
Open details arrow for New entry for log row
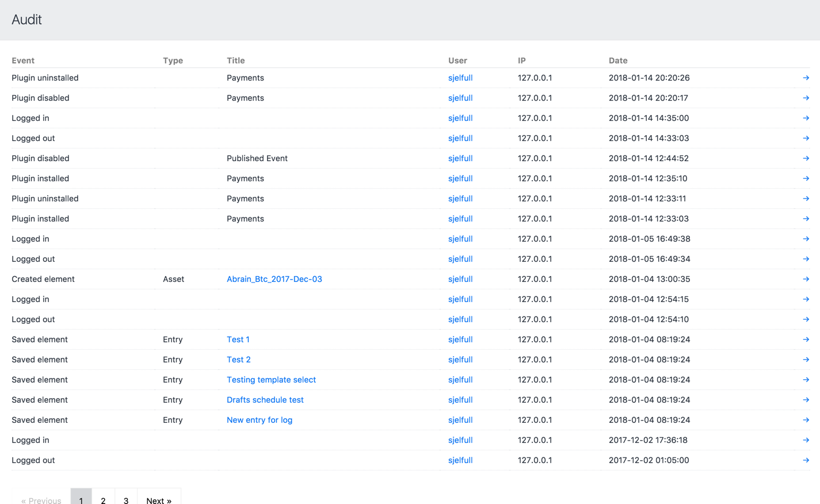pyautogui.click(x=806, y=420)
